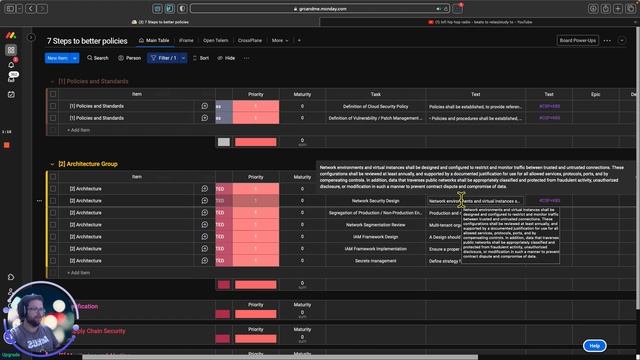The image size is (640, 360).
Task: Select all items in Architecture Group header
Action: (53, 177)
